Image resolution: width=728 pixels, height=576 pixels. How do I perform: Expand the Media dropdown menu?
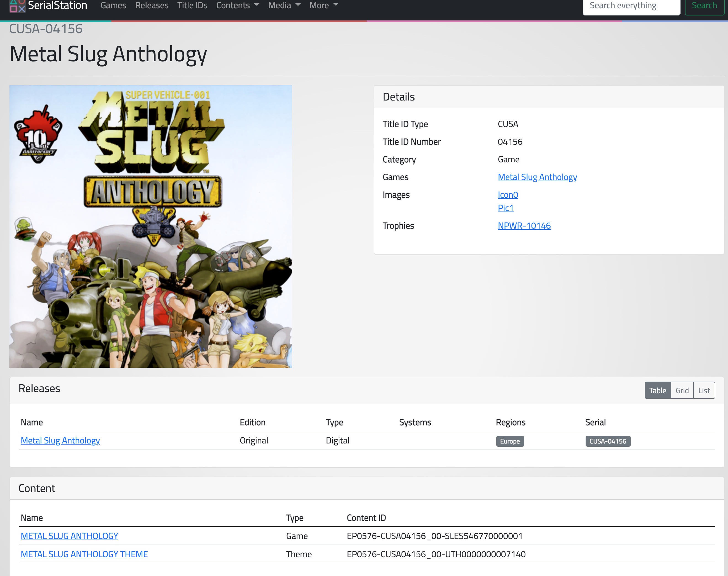(284, 6)
